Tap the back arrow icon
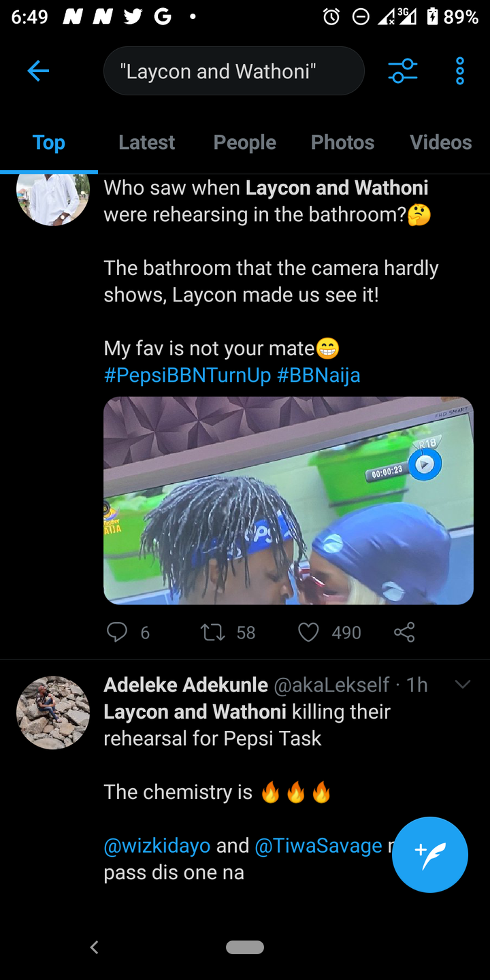Viewport: 490px width, 980px height. coord(38,71)
